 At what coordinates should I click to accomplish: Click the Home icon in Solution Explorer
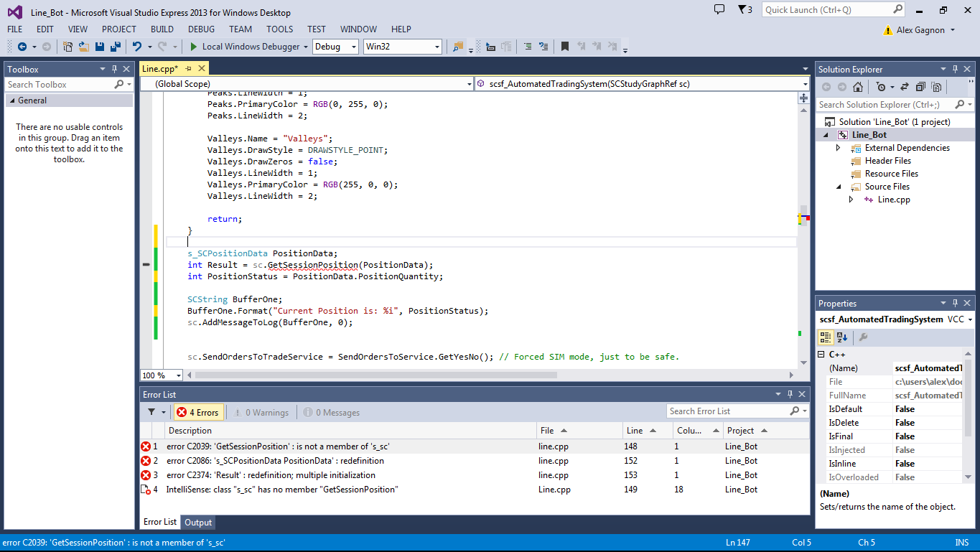[x=857, y=87]
